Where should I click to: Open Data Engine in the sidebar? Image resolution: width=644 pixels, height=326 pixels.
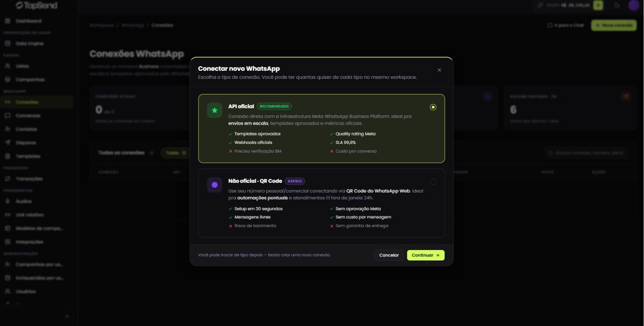(x=37, y=43)
